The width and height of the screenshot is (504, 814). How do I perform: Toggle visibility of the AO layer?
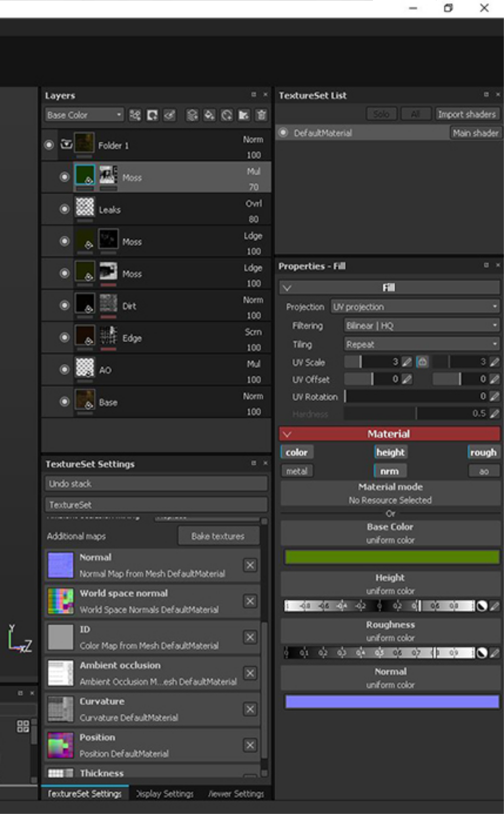coord(64,369)
